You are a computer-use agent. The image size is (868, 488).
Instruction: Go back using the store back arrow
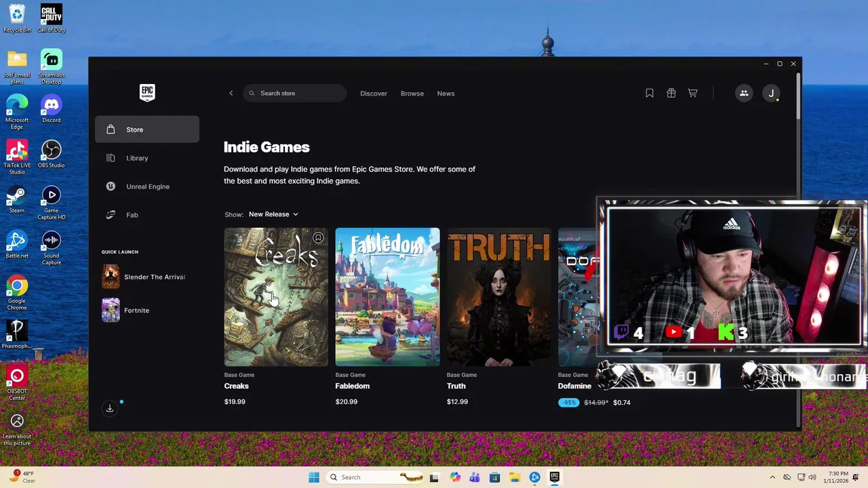pos(231,94)
